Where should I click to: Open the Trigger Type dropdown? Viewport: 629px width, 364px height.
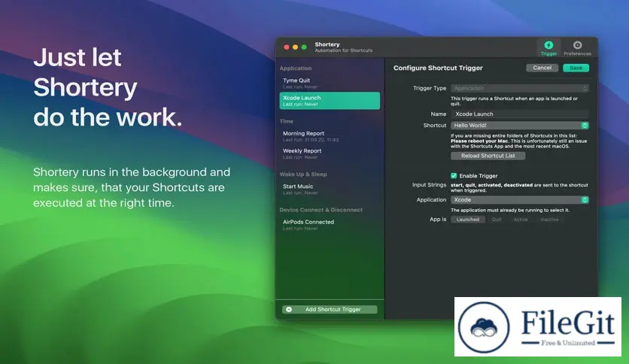click(x=519, y=88)
